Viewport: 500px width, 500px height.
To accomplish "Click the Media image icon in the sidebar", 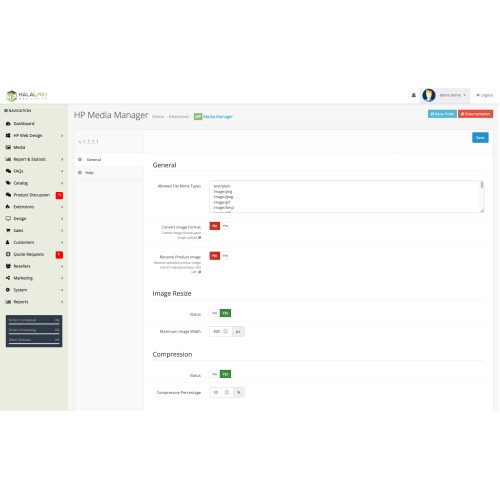I will 8,147.
